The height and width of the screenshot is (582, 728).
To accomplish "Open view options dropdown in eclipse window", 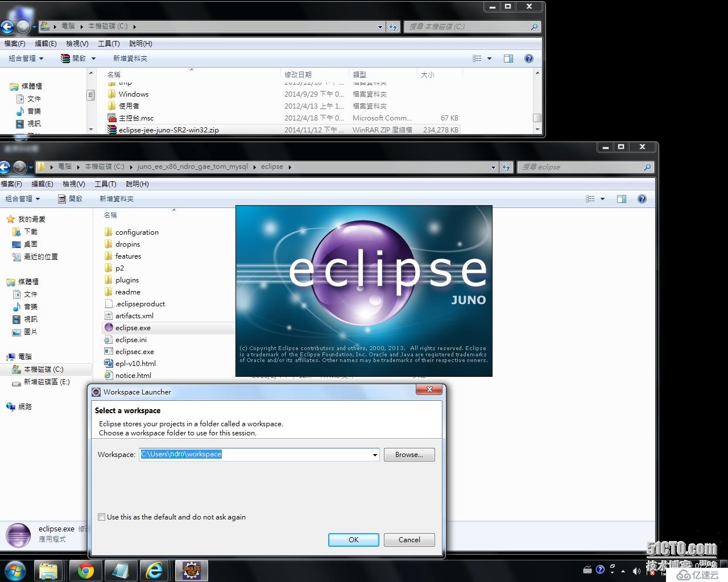I will (x=602, y=199).
